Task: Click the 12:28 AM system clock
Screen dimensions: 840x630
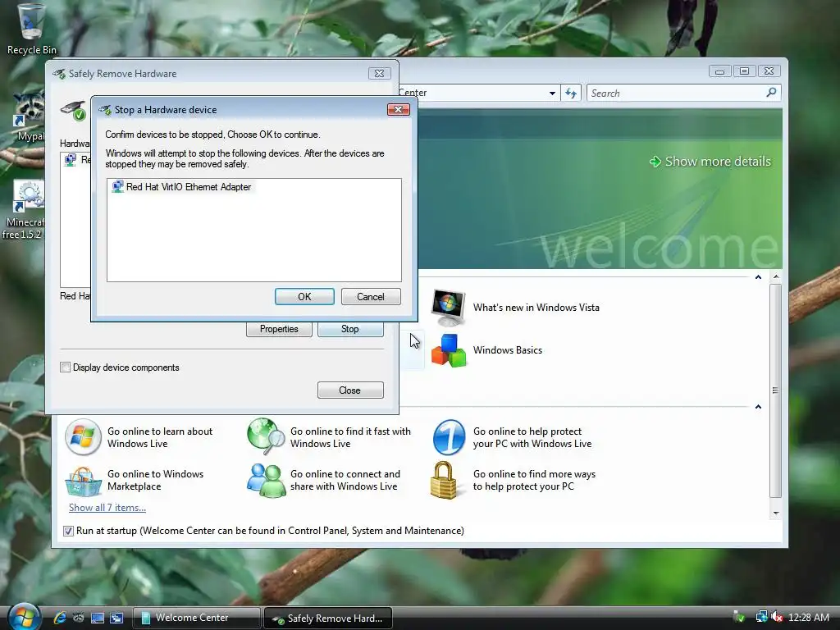Action: point(808,618)
